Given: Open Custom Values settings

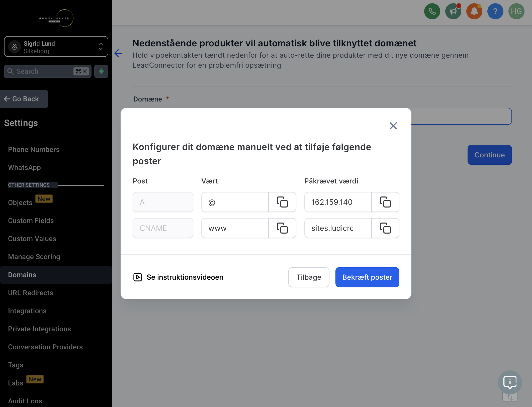Looking at the screenshot, I should coord(32,239).
